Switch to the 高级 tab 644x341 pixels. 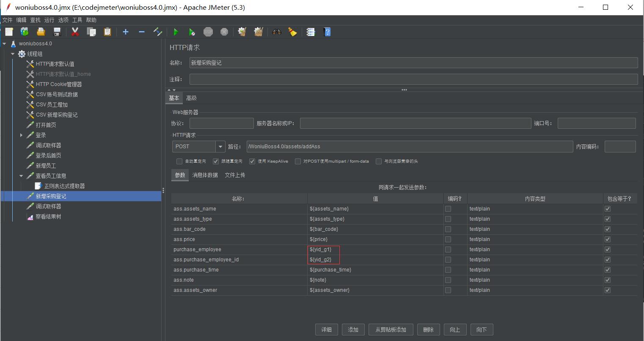(191, 98)
